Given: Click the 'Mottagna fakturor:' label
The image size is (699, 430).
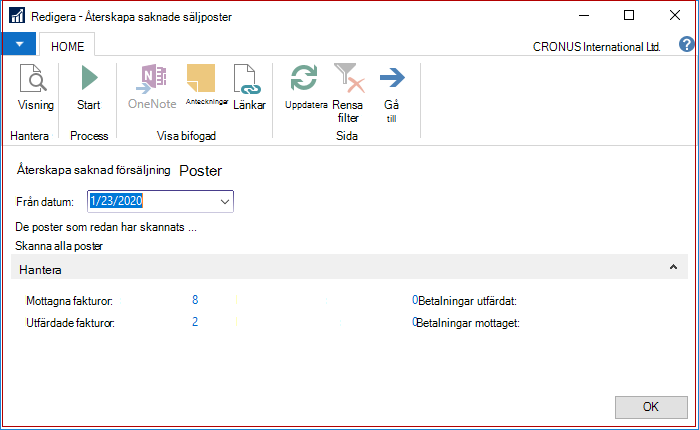Looking at the screenshot, I should pos(69,301).
